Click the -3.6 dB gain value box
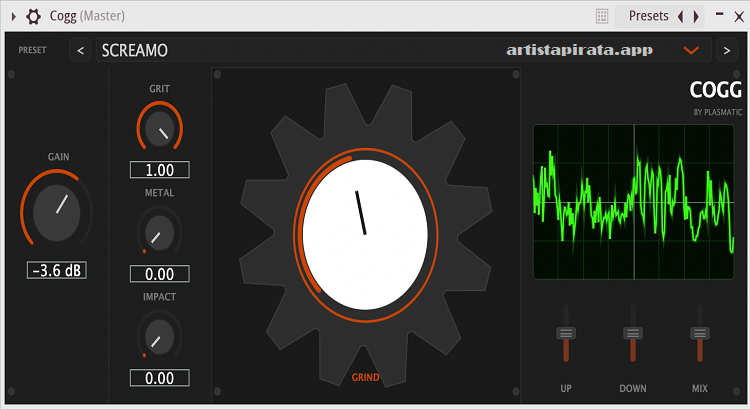Viewport: 750px width, 410px height. pyautogui.click(x=56, y=270)
